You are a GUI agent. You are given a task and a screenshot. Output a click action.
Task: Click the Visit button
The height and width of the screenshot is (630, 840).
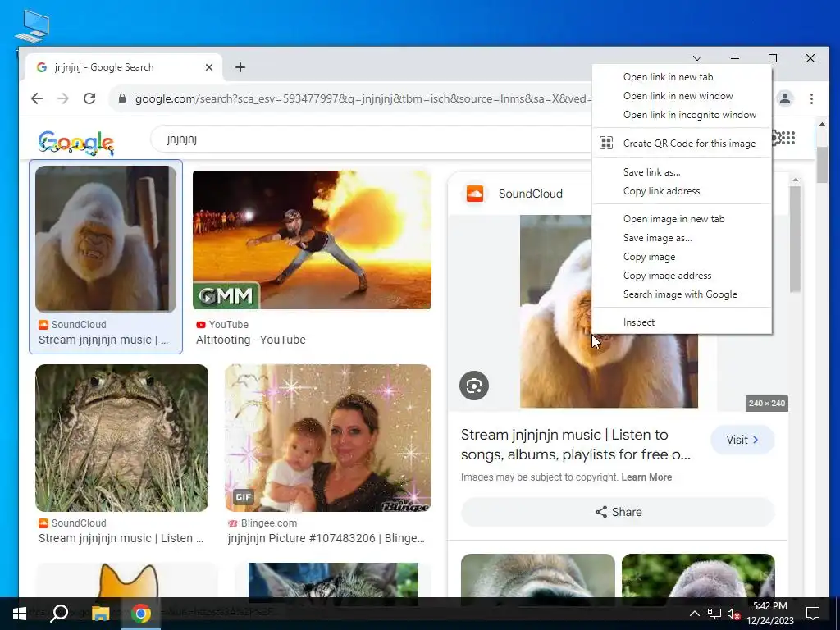coord(742,440)
